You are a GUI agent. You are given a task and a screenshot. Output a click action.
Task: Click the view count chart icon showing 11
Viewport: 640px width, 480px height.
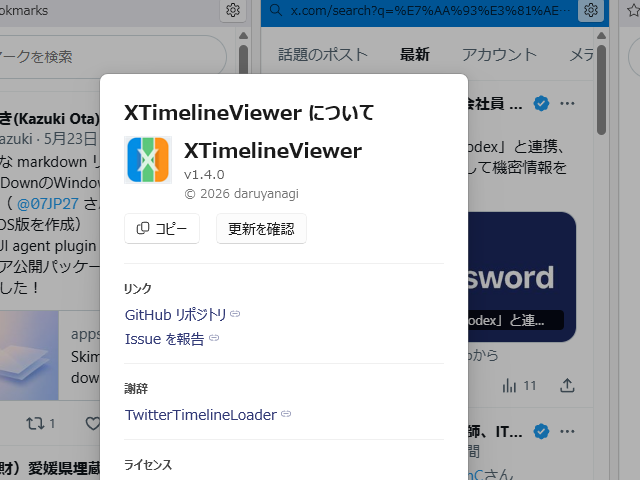click(x=509, y=385)
